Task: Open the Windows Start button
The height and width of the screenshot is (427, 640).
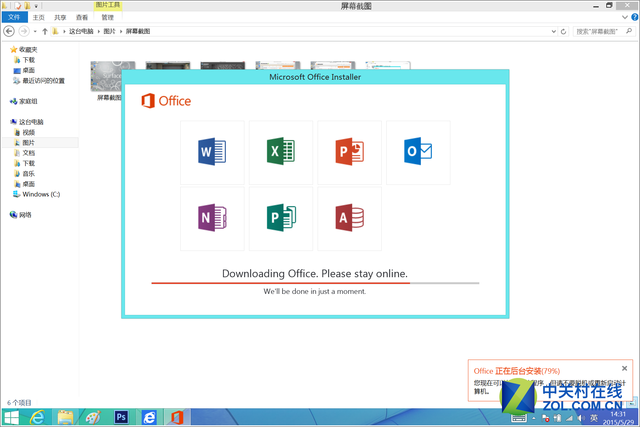Action: pos(11,418)
